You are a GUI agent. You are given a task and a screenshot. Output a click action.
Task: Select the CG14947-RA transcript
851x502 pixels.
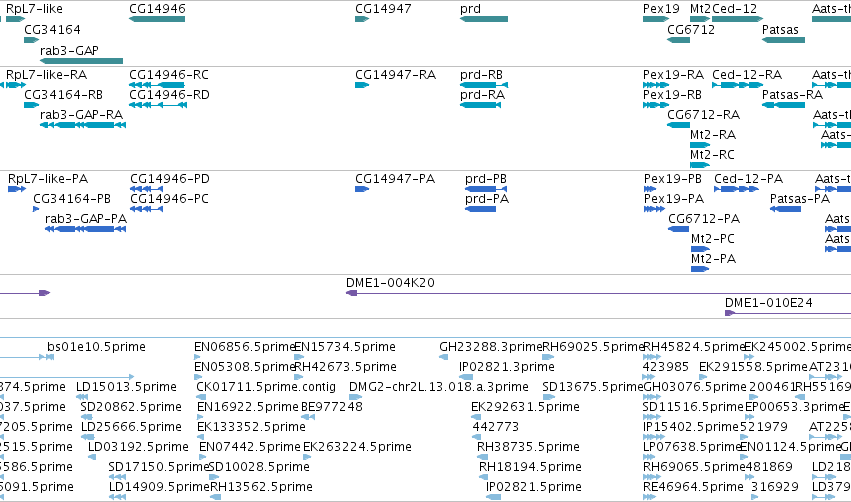(362, 85)
